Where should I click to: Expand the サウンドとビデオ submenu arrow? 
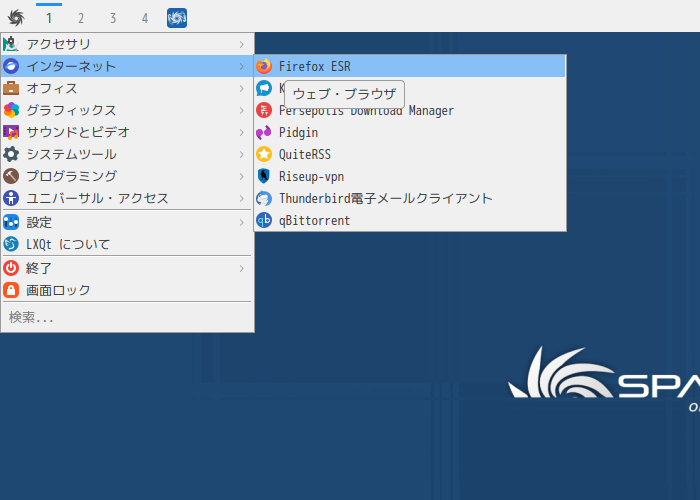242,132
